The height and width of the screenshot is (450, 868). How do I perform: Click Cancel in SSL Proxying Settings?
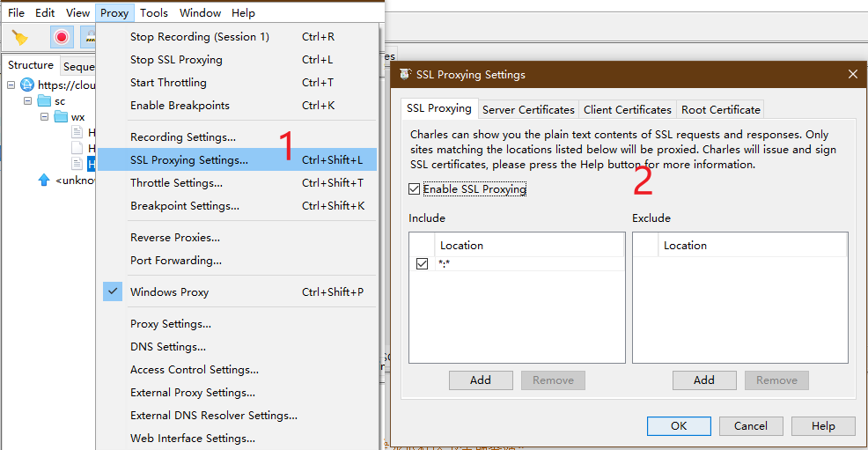pyautogui.click(x=751, y=425)
